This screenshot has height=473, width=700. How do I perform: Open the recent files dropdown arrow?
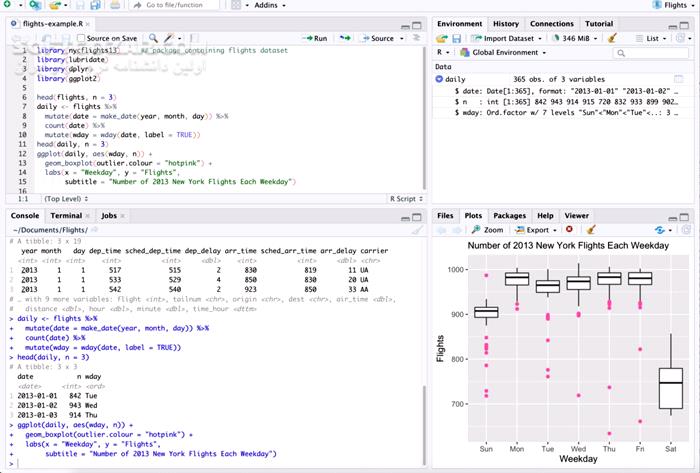tap(66, 5)
